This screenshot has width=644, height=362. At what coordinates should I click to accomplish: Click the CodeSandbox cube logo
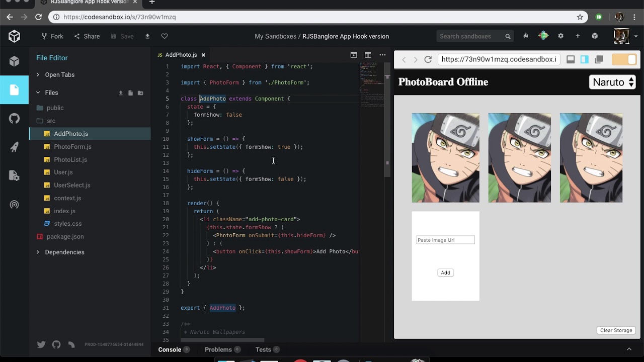point(14,36)
